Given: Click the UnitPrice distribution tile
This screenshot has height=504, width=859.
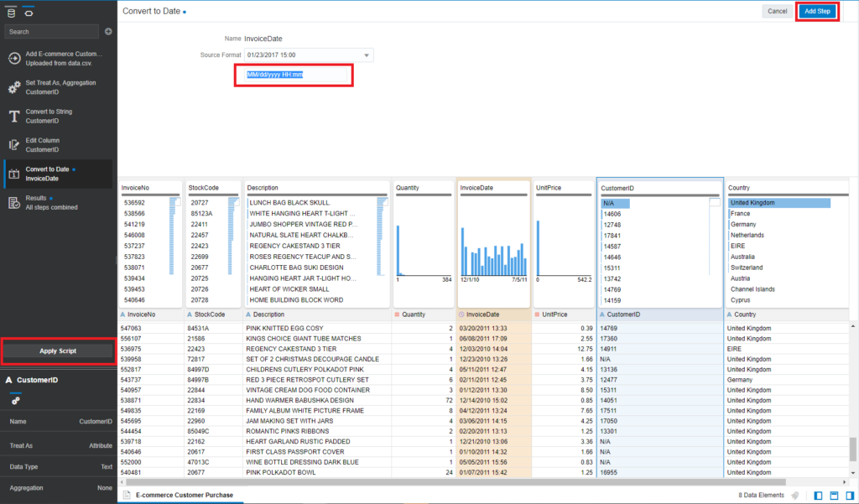Looking at the screenshot, I should point(564,244).
